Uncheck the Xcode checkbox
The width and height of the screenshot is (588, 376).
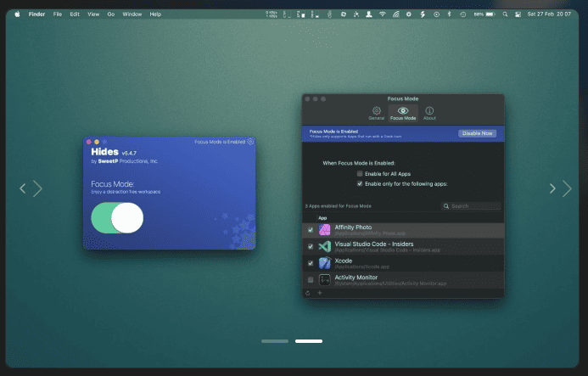click(x=311, y=263)
